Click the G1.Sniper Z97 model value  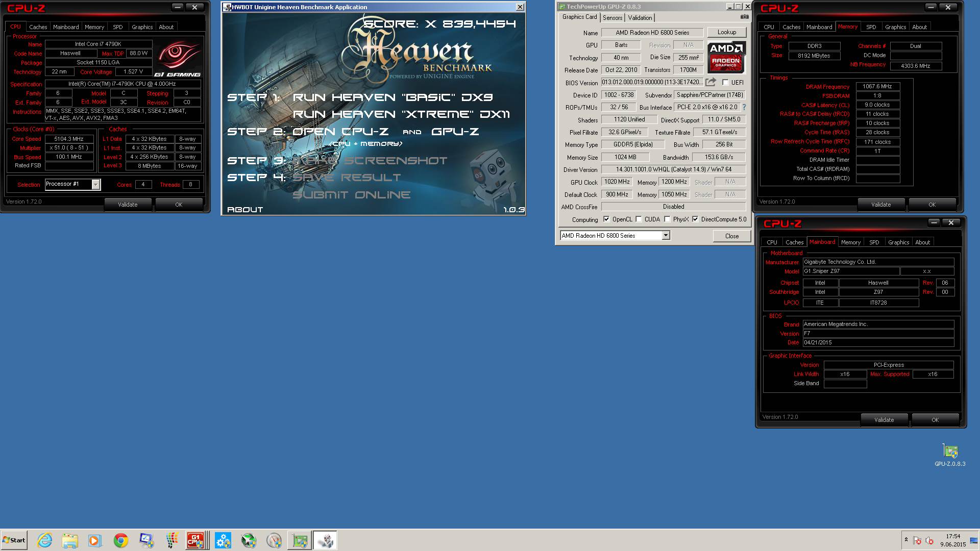(x=850, y=271)
